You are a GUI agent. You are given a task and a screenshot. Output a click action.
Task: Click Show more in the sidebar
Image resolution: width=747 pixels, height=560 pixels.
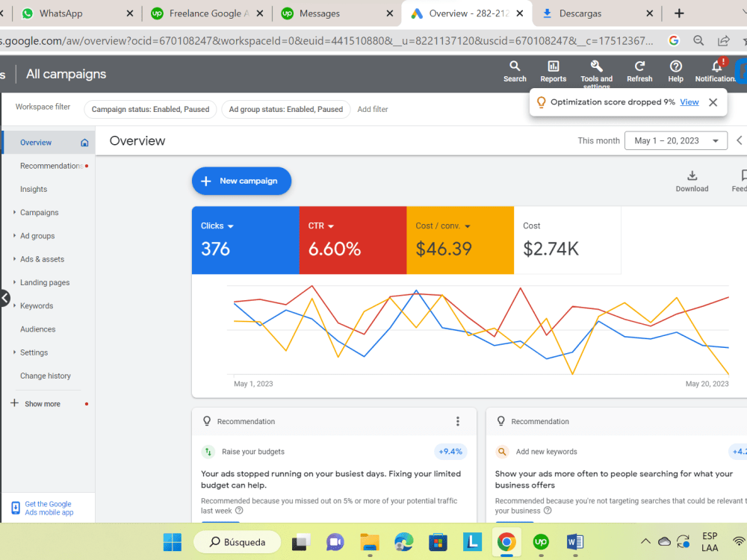42,404
